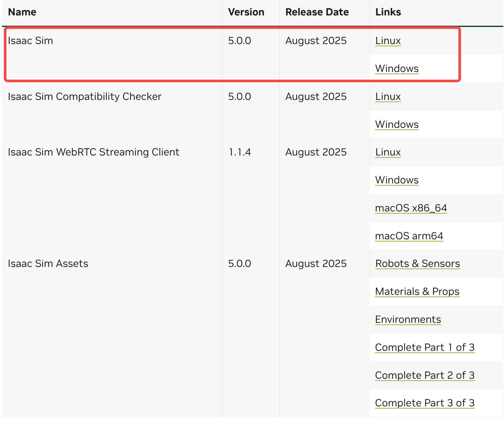Viewport: 504px width, 424px height.
Task: Download Compatibility Checker for Windows
Action: point(397,125)
